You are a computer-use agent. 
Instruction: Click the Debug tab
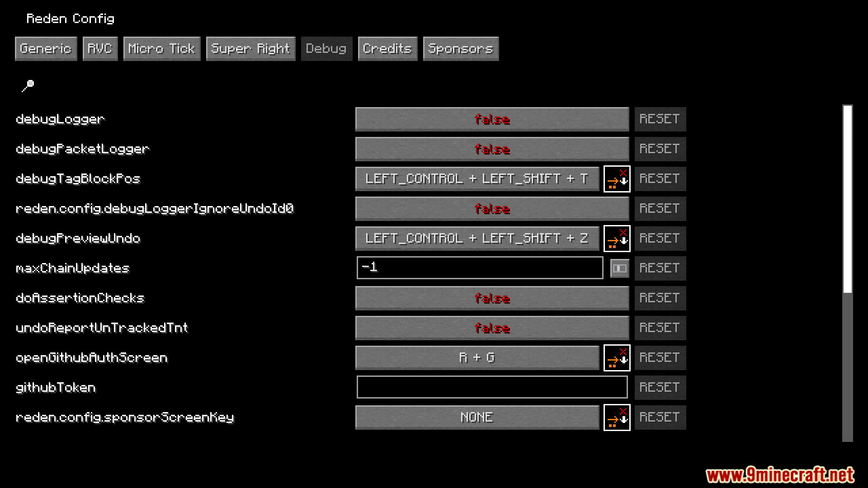coord(325,48)
